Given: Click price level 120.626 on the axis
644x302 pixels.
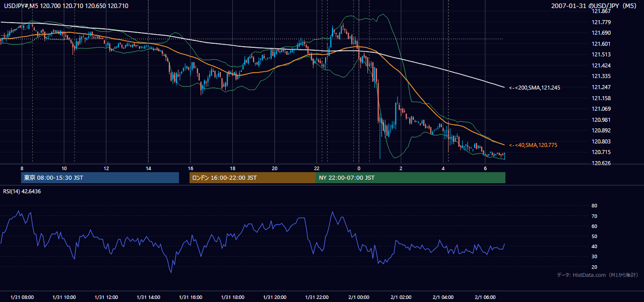Looking at the screenshot, I should point(602,163).
